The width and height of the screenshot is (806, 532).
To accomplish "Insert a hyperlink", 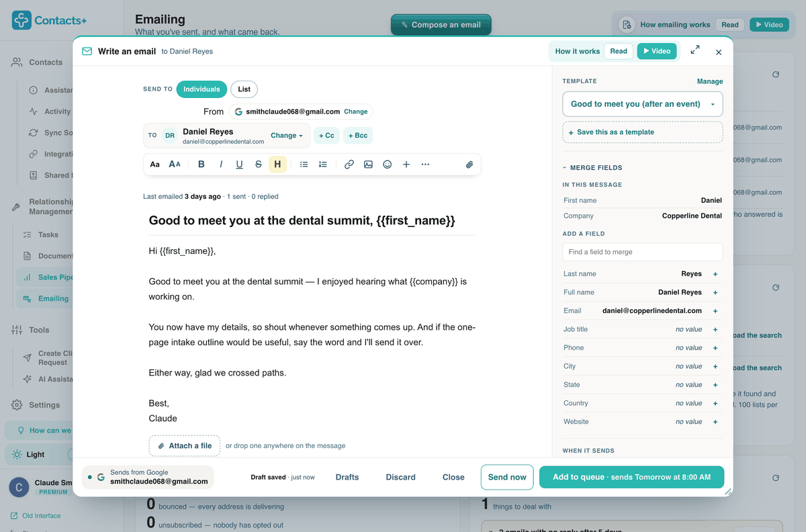I will coord(349,165).
